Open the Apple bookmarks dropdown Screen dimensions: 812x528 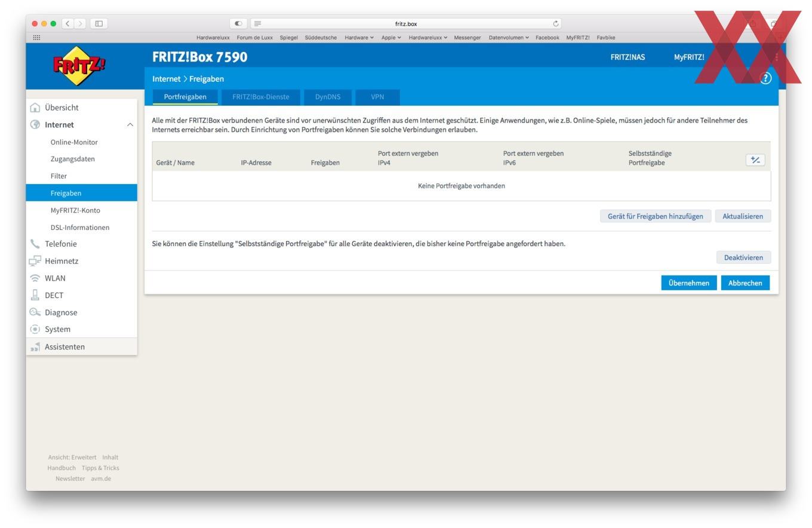click(x=391, y=38)
